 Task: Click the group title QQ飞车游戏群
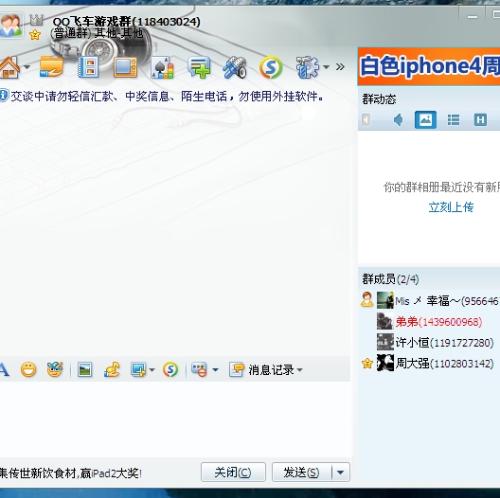point(127,22)
